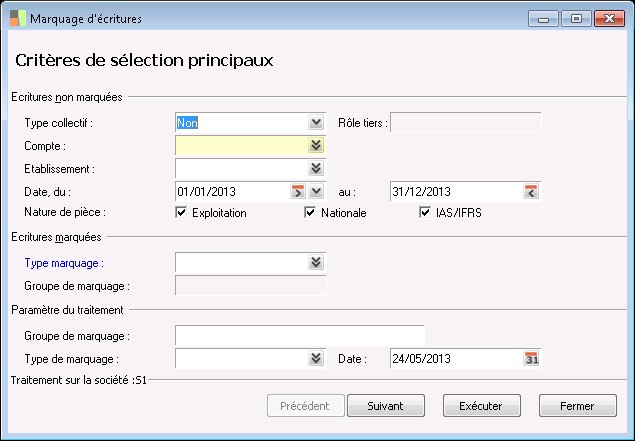Uncheck the Exploitation checkbox
Image resolution: width=635 pixels, height=441 pixels.
(x=181, y=212)
